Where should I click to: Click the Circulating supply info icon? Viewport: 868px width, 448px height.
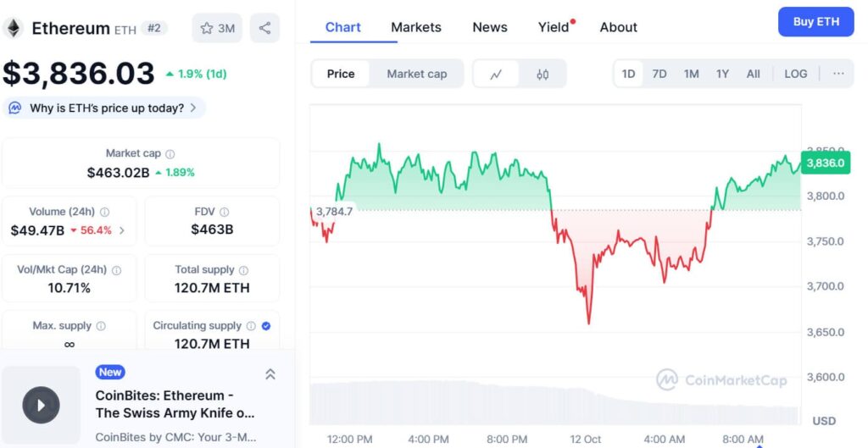(251, 326)
